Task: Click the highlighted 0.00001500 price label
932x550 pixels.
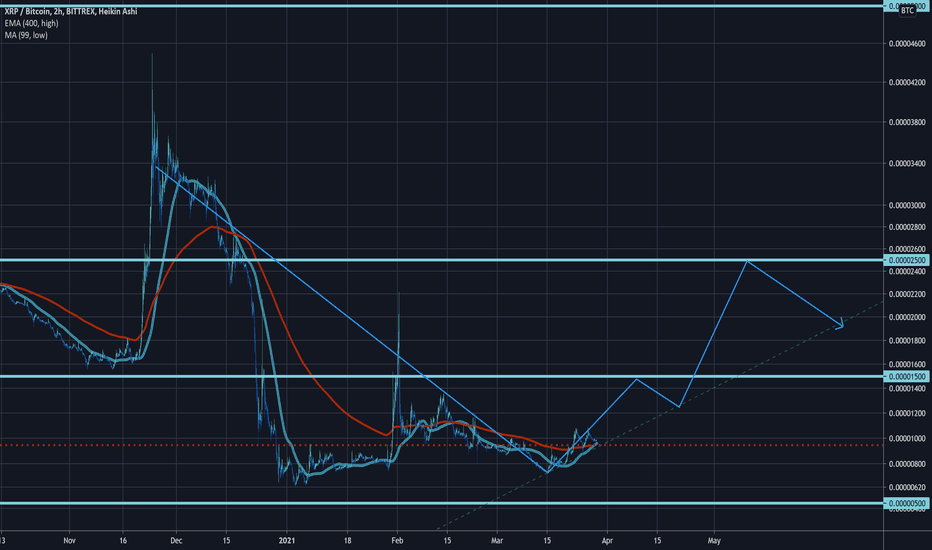Action: [x=906, y=376]
